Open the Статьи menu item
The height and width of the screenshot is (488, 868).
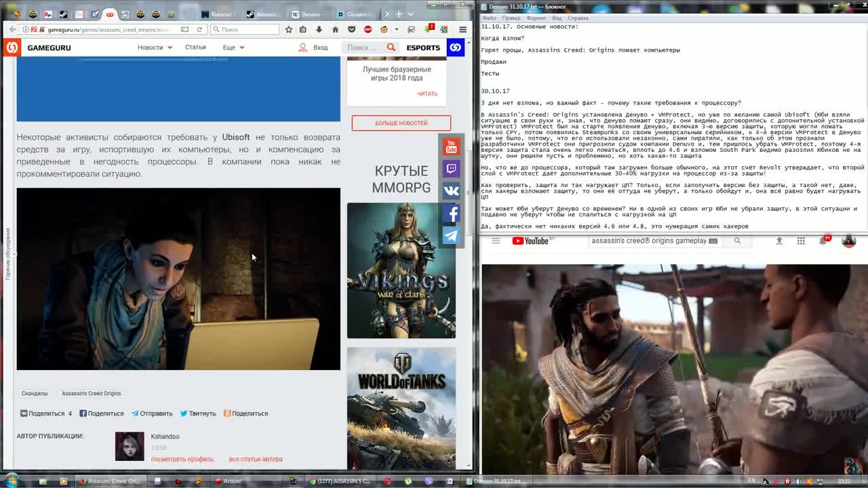(195, 47)
